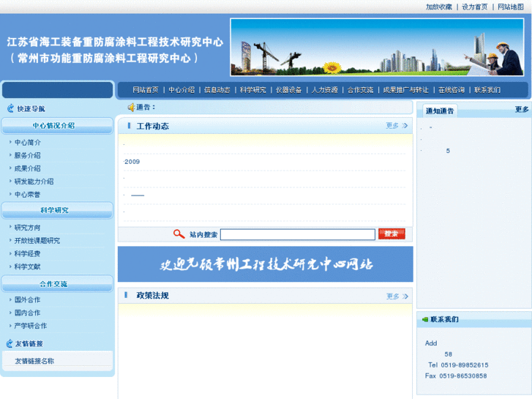Open 研究方向 in the sidebar
This screenshot has width=532, height=399.
pyautogui.click(x=28, y=228)
